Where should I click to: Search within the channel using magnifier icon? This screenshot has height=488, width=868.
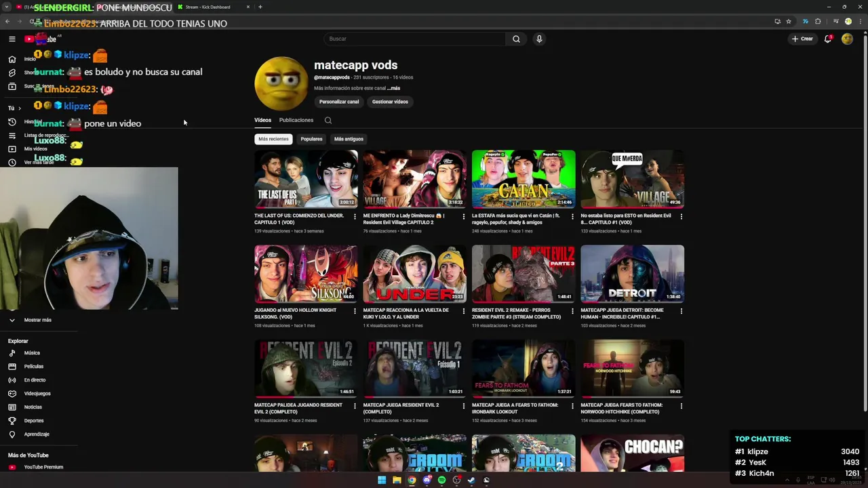(x=328, y=120)
